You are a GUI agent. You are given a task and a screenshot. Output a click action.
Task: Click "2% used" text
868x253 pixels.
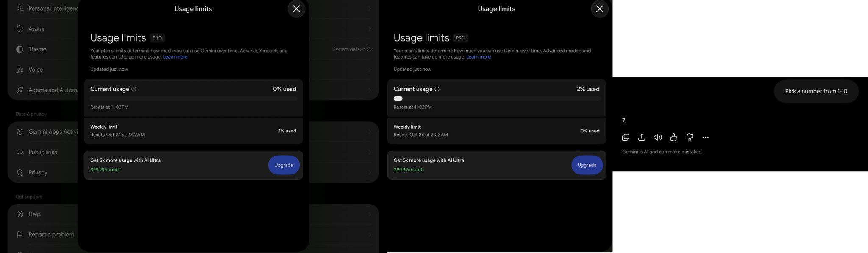588,89
